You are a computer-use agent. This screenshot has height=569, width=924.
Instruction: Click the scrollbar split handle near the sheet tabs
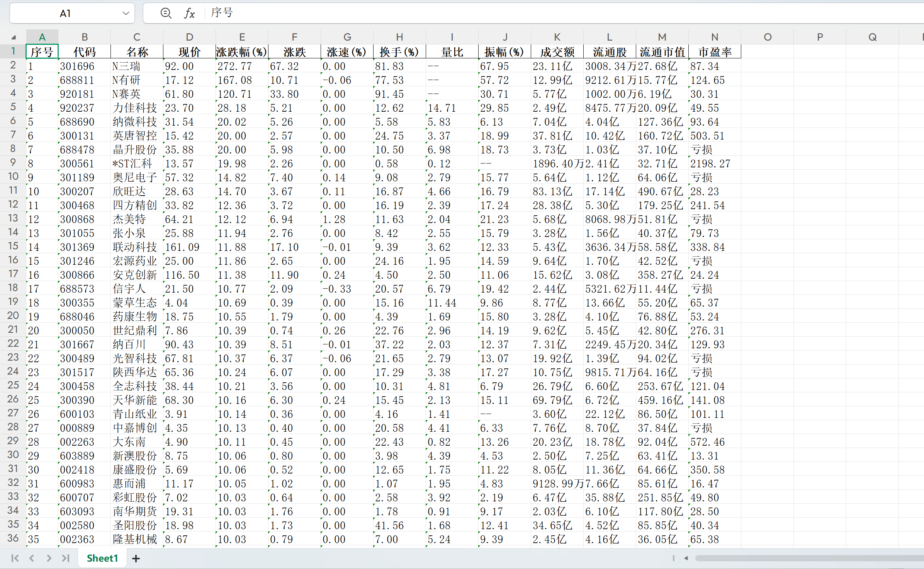674,558
